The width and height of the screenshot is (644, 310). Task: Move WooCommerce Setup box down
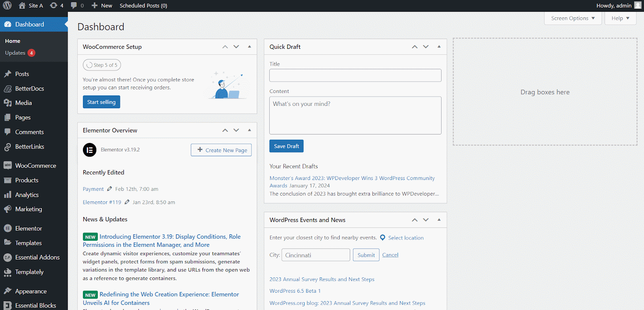point(236,47)
